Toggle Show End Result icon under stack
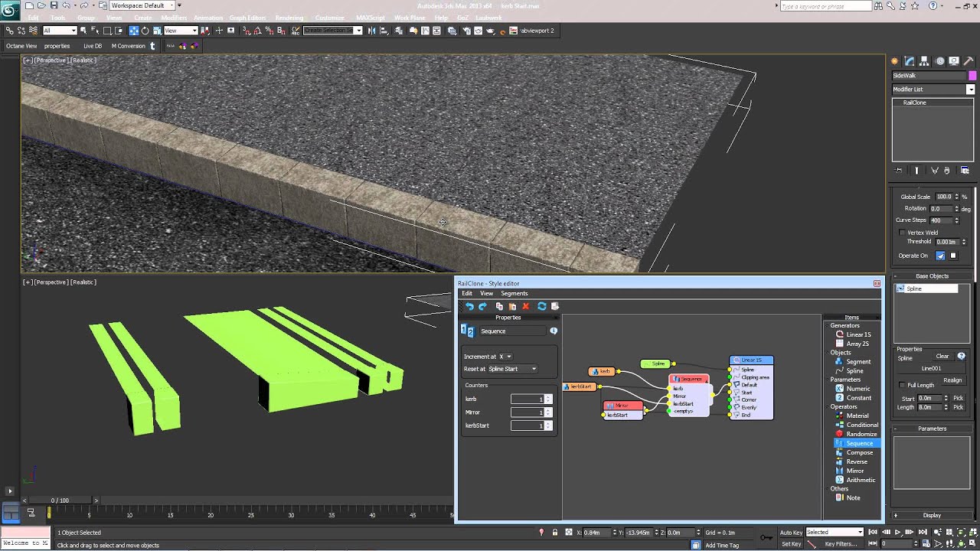The width and height of the screenshot is (980, 551). coord(916,171)
